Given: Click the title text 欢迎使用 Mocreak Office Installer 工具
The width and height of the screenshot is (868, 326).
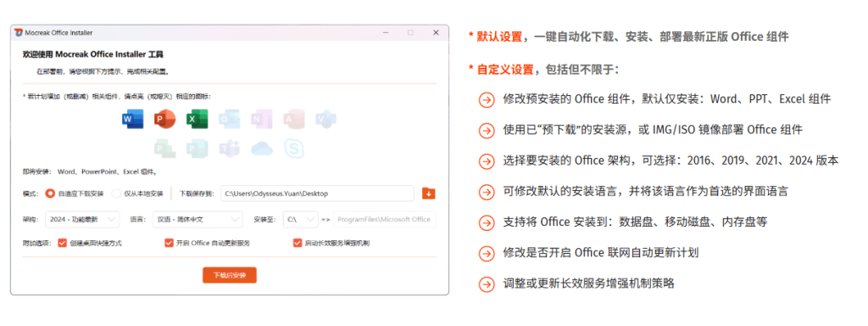Looking at the screenshot, I should [92, 55].
